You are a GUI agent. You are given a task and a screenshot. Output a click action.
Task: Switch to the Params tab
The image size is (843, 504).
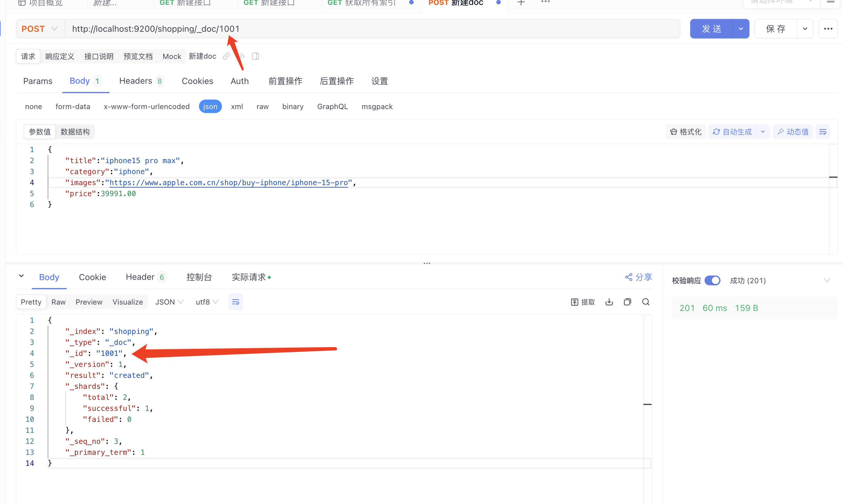tap(38, 81)
